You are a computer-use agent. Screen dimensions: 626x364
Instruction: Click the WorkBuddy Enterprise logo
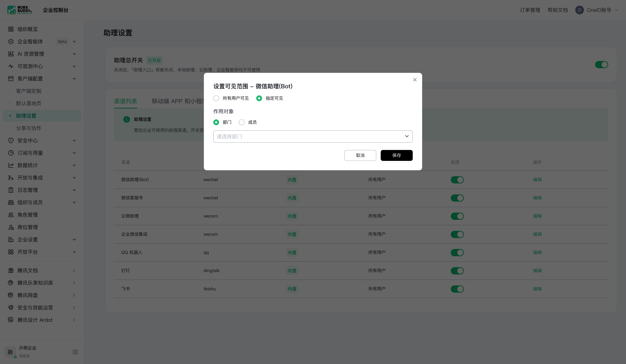(x=20, y=10)
